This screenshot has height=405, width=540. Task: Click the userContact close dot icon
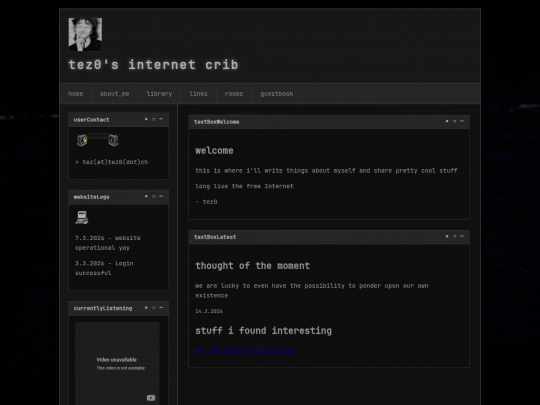click(x=146, y=119)
